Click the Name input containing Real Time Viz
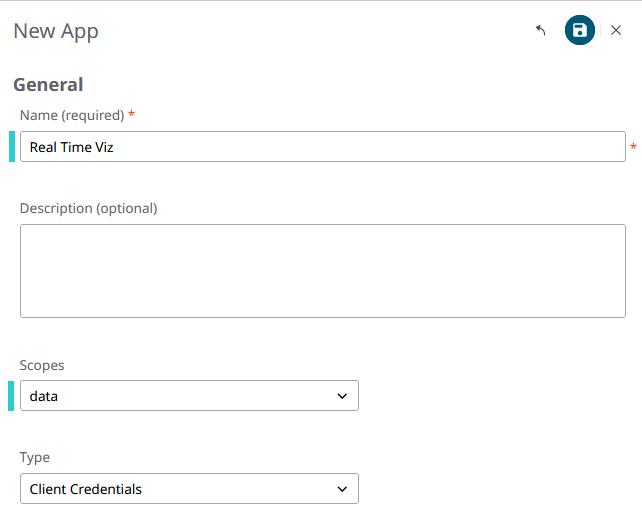642x530 pixels. 322,147
